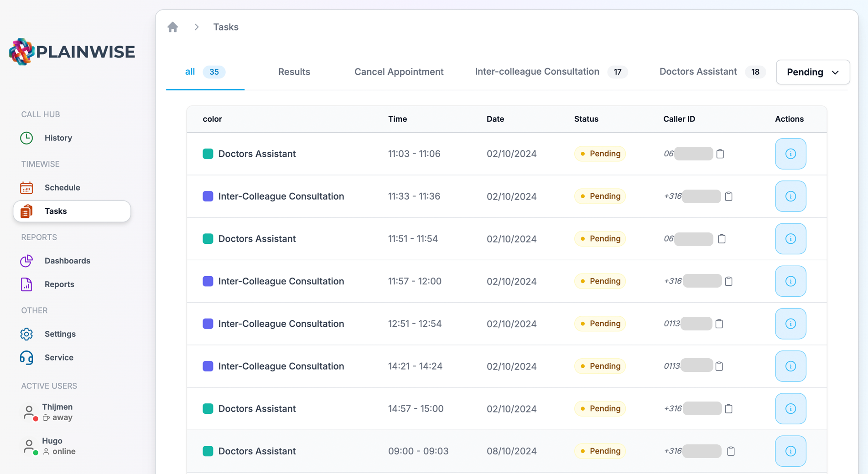The width and height of the screenshot is (868, 474).
Task: Click the Status column header
Action: pyautogui.click(x=586, y=119)
